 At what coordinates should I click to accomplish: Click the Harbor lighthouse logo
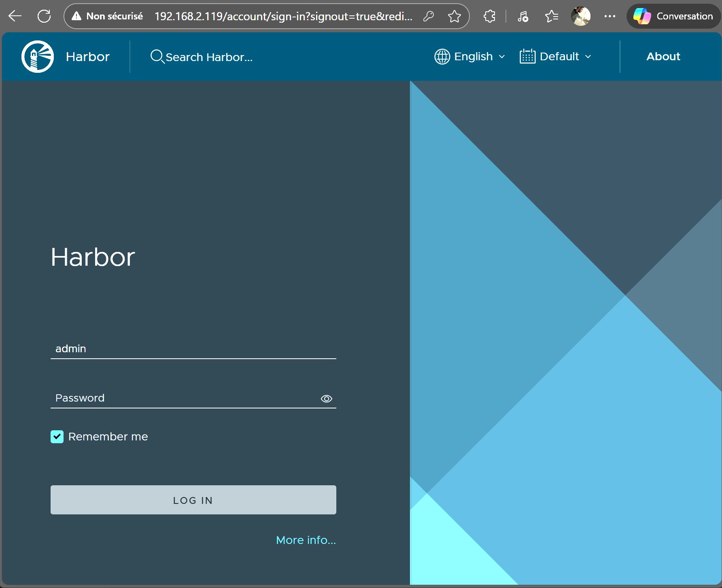(38, 57)
